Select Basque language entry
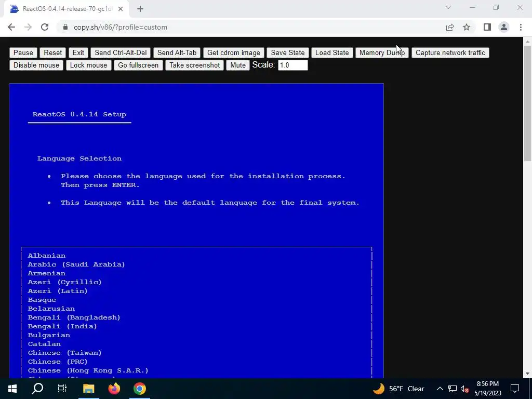This screenshot has width=532, height=399. 42,300
